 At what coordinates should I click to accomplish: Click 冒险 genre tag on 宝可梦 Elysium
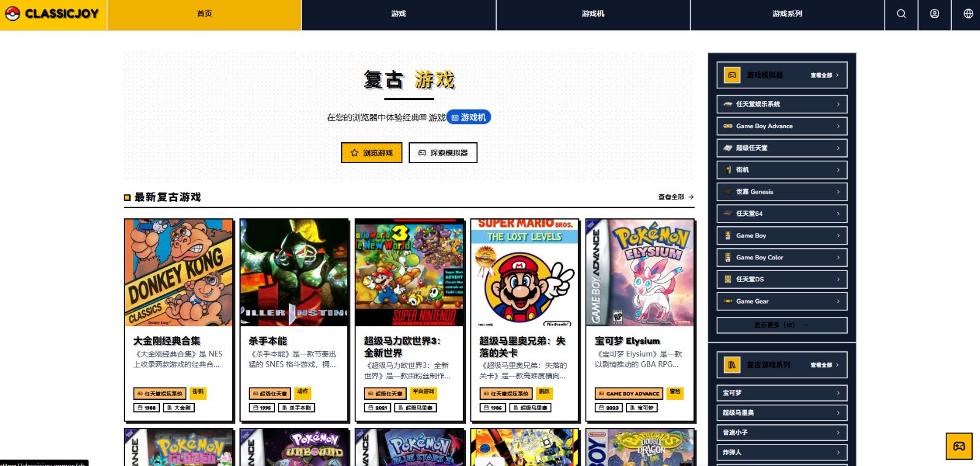pos(675,392)
